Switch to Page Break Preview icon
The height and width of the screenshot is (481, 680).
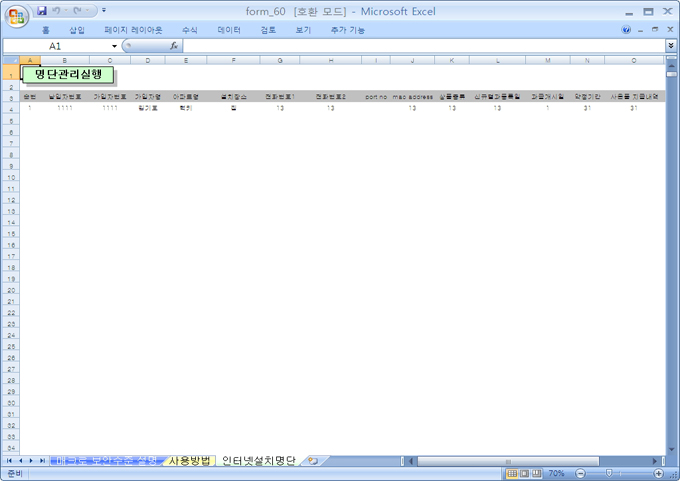point(537,473)
